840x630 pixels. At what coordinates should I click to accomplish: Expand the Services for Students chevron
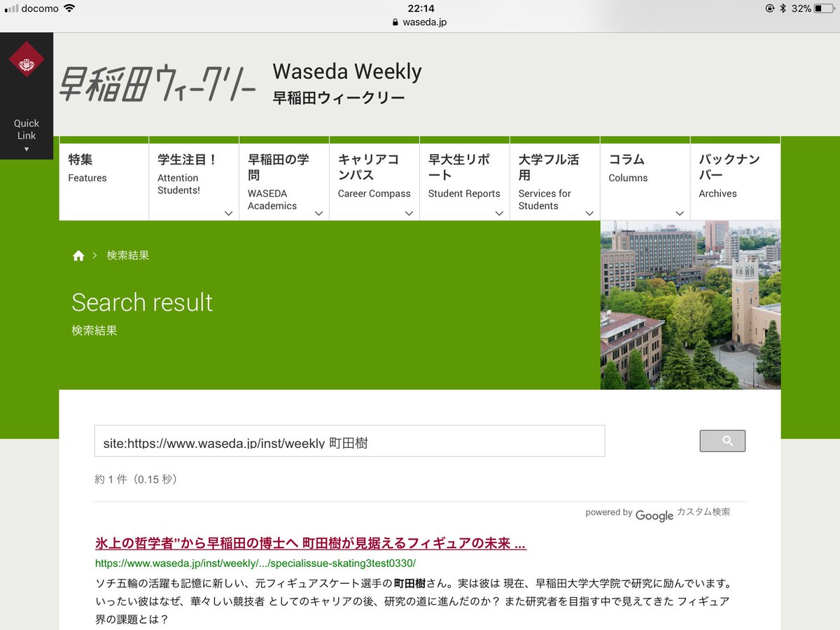pos(589,213)
